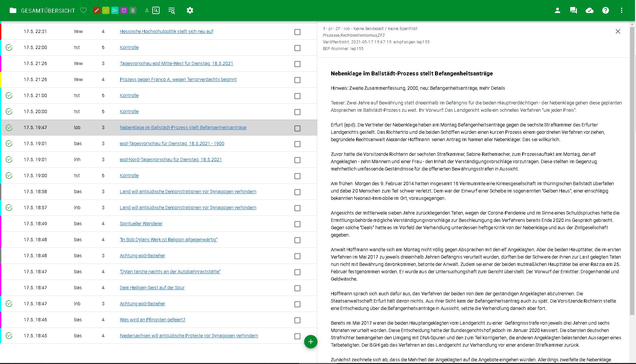Open help with the question mark icon
Screen dimensions: 636x364
(606, 10)
